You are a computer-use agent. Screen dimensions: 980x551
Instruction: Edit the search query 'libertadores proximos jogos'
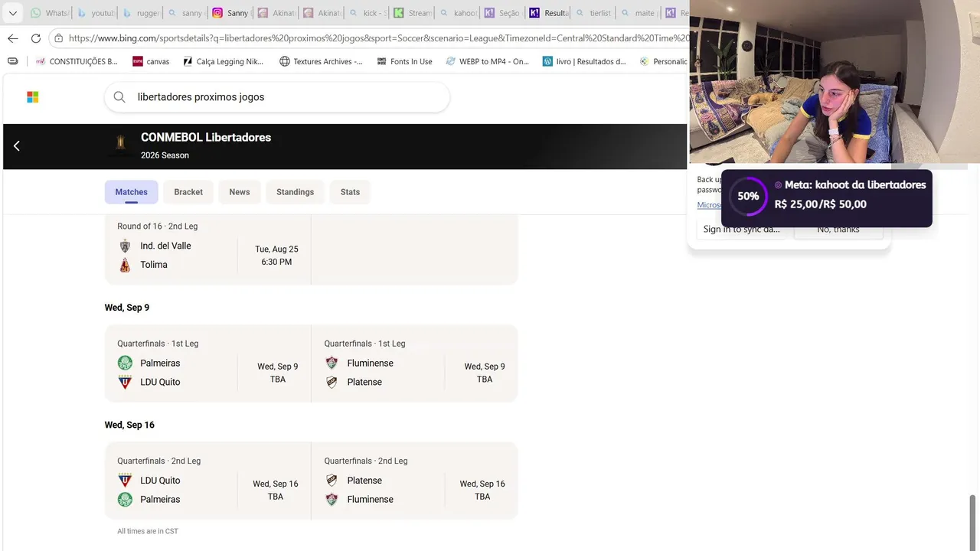(x=201, y=97)
